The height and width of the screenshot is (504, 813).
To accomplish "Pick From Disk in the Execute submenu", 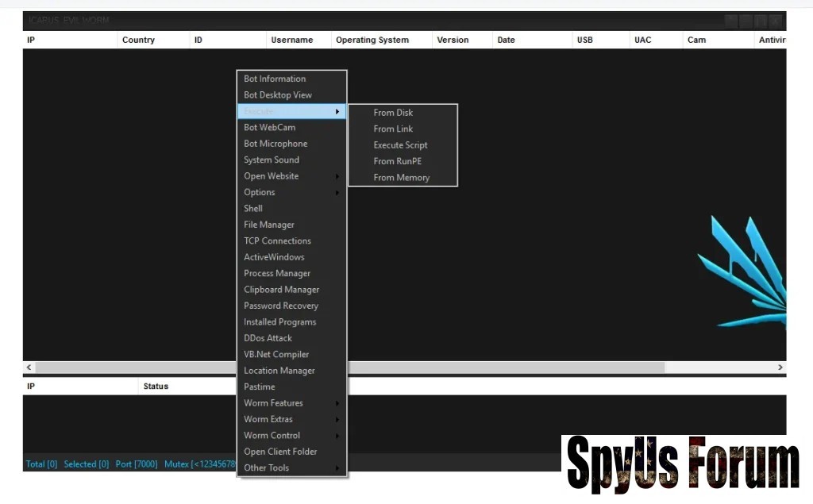I will (393, 113).
